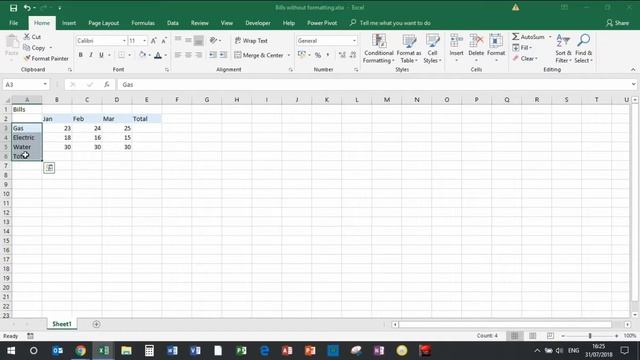The image size is (640, 360).
Task: Toggle Center horizontal alignment
Action: point(188,55)
